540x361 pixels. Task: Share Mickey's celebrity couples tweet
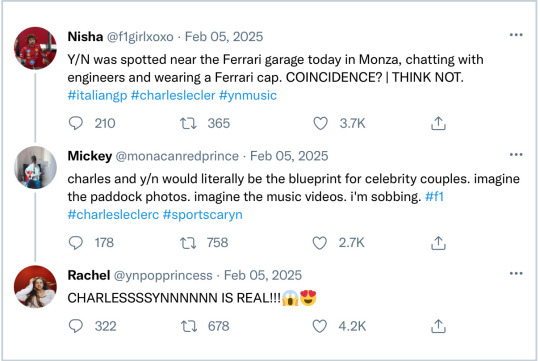click(438, 243)
